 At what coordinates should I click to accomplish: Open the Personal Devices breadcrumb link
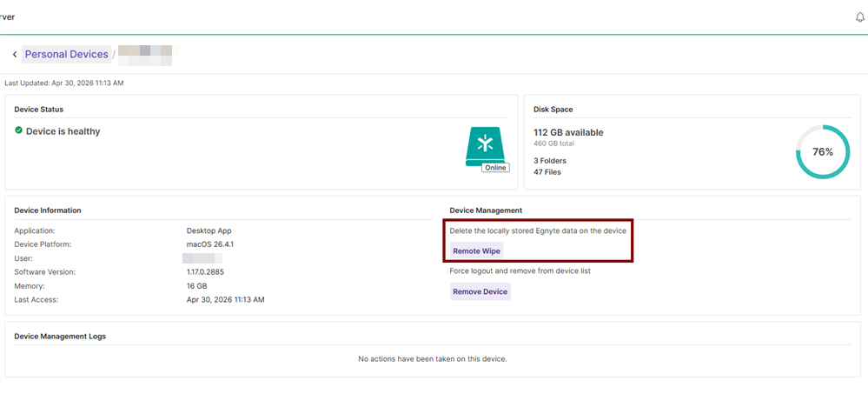pyautogui.click(x=66, y=54)
